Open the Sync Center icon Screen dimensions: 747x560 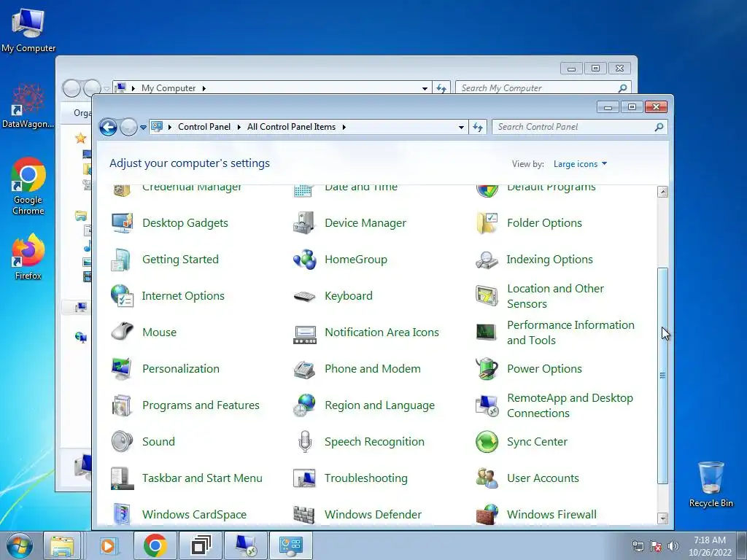pos(487,441)
